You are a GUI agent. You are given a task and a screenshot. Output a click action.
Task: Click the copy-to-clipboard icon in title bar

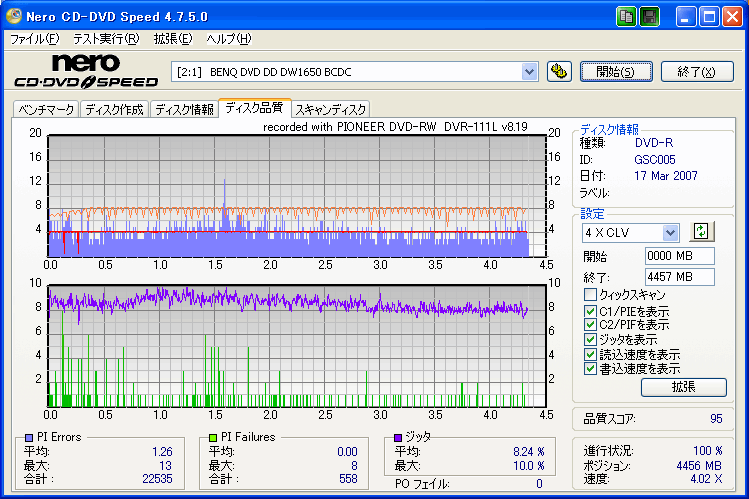[626, 16]
